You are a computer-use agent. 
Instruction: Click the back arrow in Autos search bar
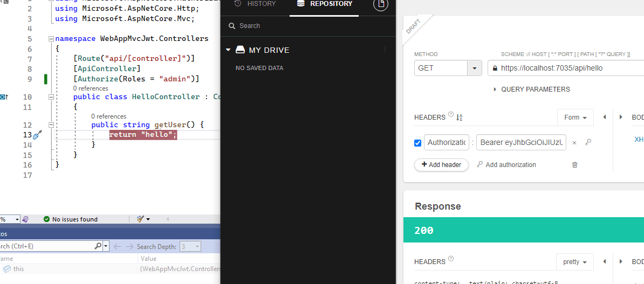click(x=117, y=247)
